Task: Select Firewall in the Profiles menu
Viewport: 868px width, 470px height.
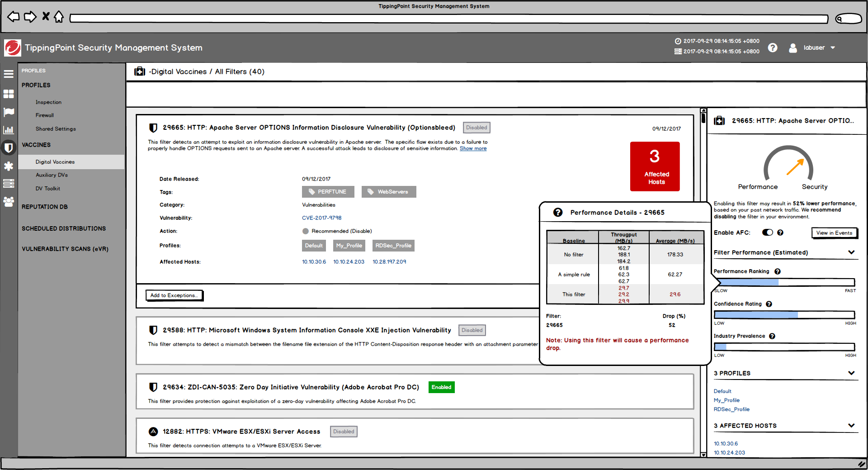Action: (x=45, y=115)
